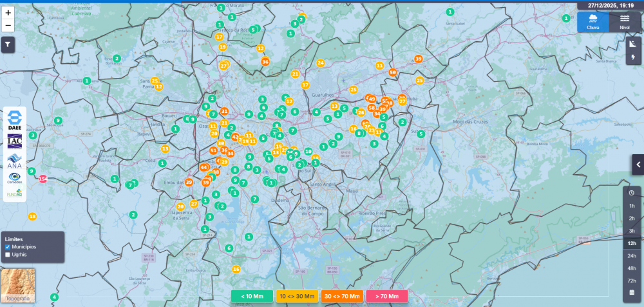Select the orange 49 station marker
This screenshot has width=644, height=307.
(x=372, y=99)
